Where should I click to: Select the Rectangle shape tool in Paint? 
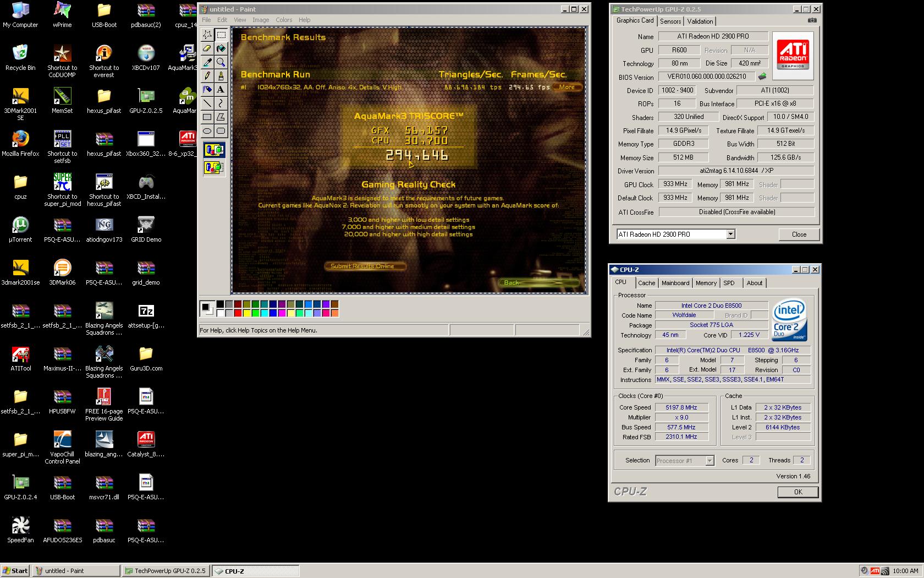tap(207, 117)
